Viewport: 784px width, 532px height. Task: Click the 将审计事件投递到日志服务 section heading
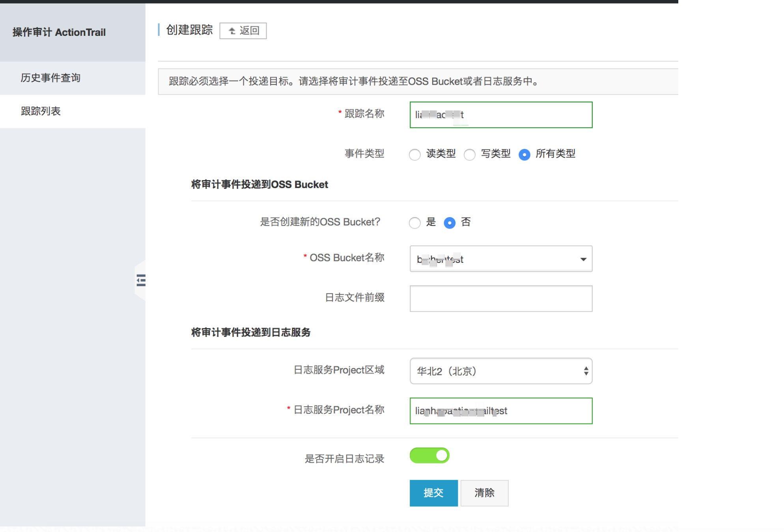(x=251, y=332)
